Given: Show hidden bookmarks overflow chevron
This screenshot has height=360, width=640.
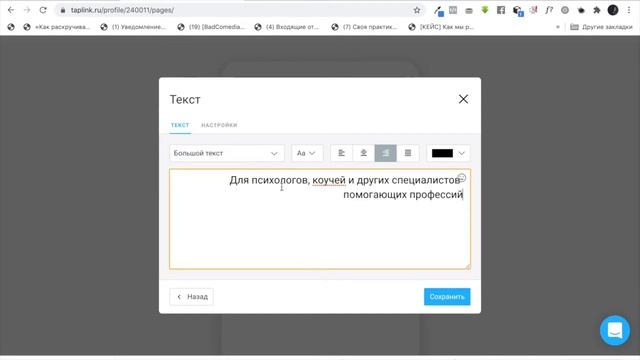Looking at the screenshot, I should click(x=558, y=27).
